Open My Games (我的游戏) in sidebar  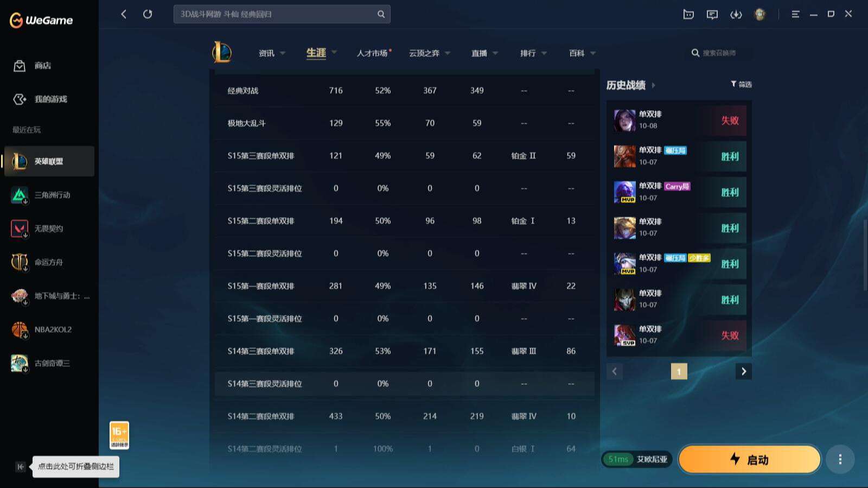[x=20, y=99]
